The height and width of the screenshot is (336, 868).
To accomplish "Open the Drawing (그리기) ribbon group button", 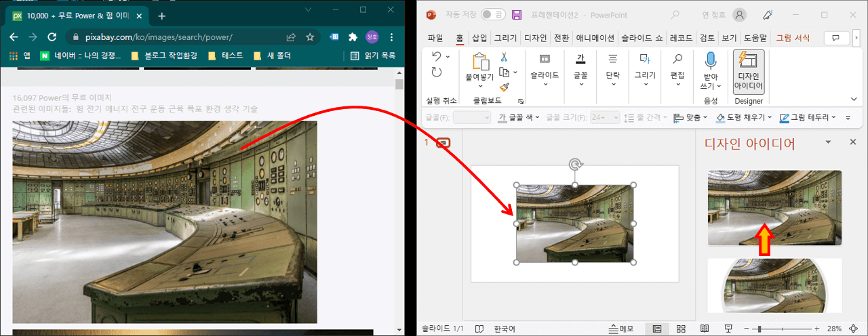I will click(x=645, y=70).
